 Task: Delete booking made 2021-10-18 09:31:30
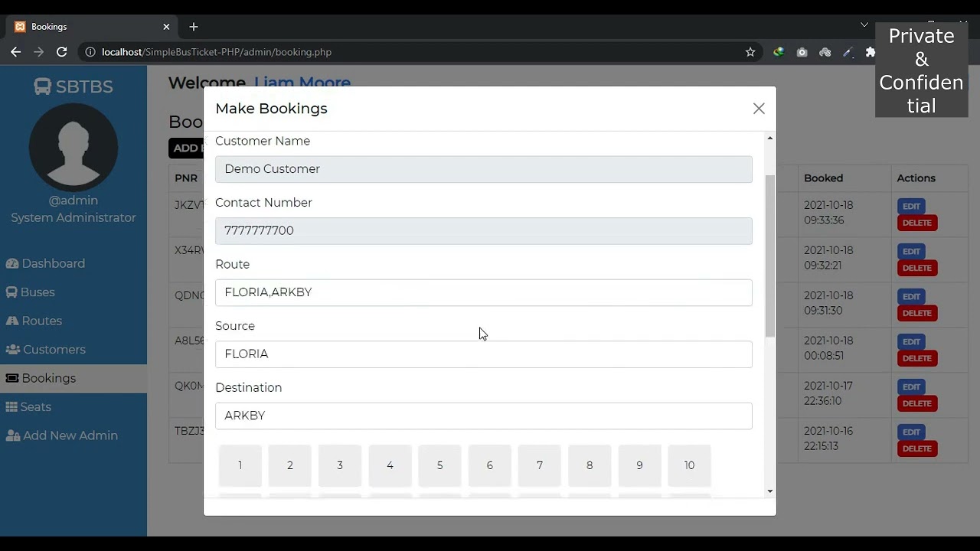tap(917, 313)
